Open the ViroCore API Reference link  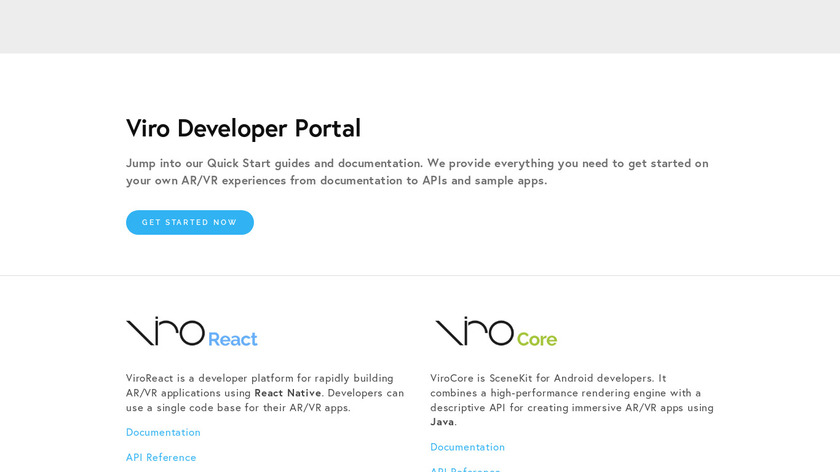(465, 469)
